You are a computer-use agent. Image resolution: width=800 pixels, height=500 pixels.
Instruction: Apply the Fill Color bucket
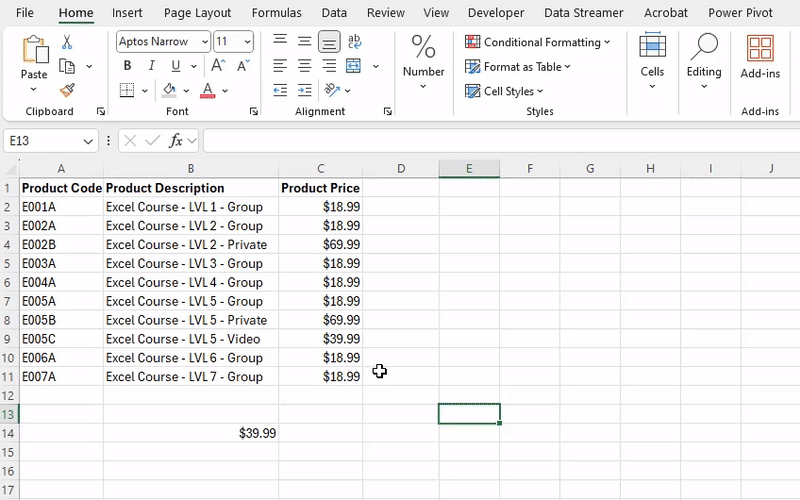(169, 90)
